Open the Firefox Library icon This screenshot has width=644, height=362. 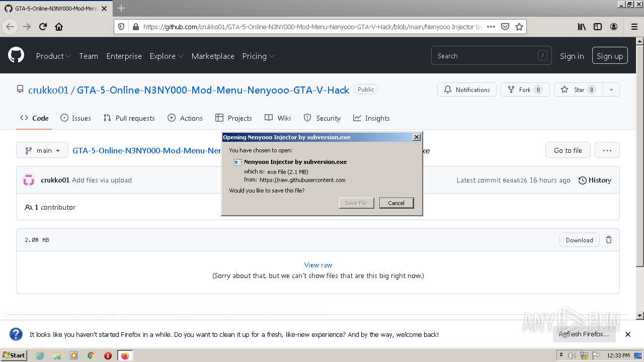click(x=582, y=27)
